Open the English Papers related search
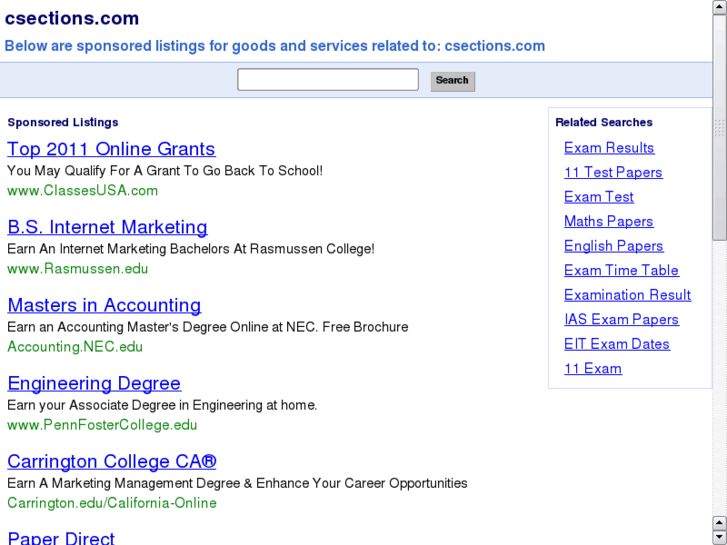 (x=614, y=246)
